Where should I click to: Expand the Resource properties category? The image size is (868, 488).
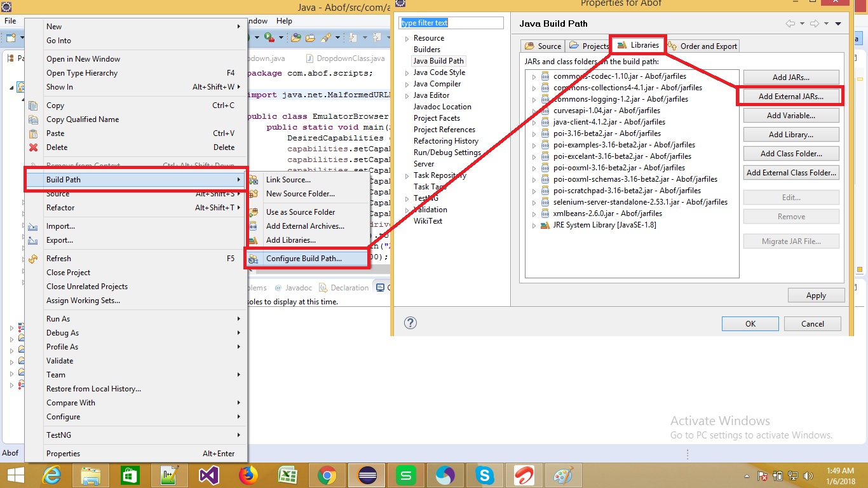[x=407, y=38]
